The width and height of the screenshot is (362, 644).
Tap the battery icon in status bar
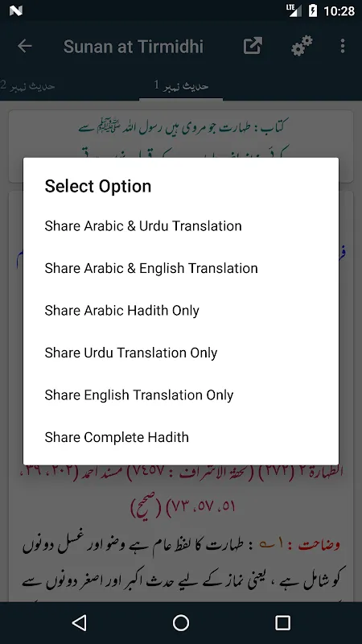313,11
